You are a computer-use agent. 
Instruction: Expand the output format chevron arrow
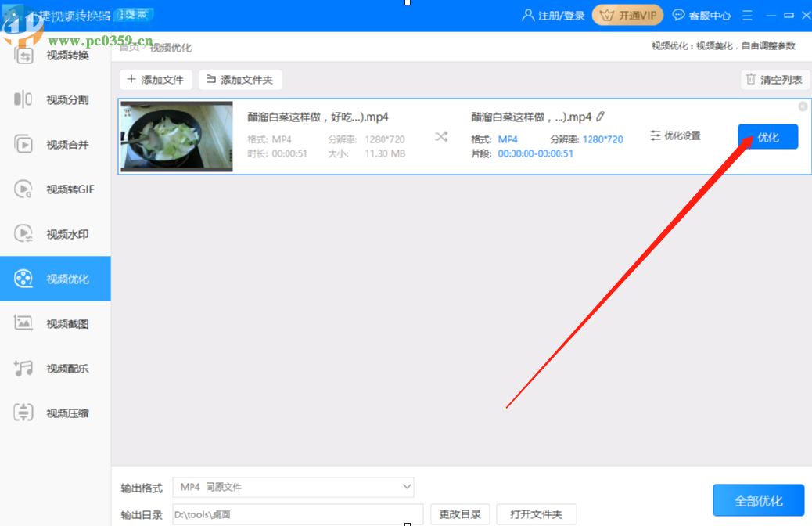pos(407,487)
